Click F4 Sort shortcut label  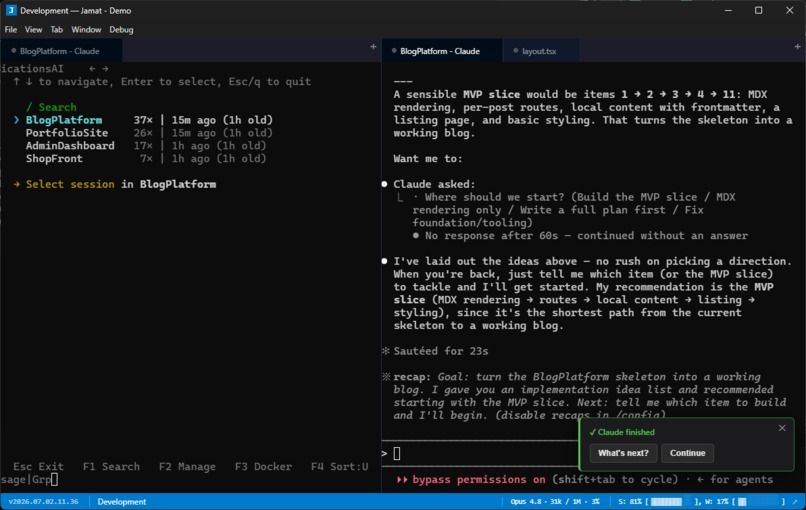(x=339, y=466)
